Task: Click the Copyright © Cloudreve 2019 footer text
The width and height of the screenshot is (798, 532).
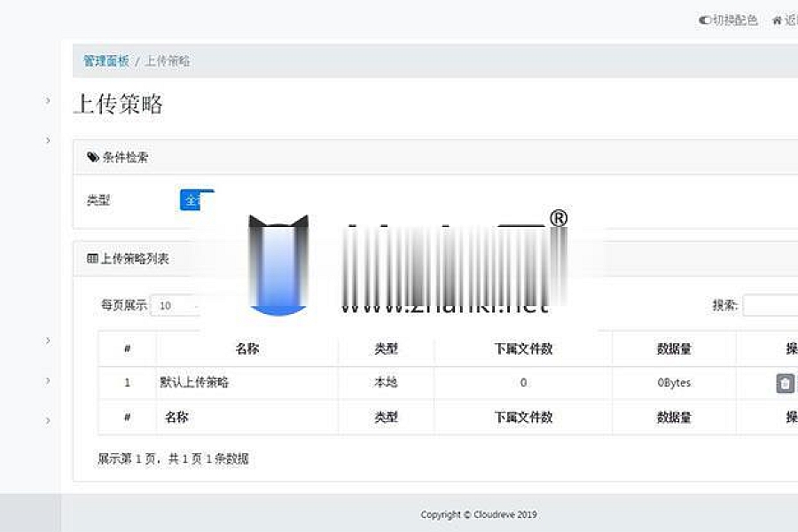Action: point(479,514)
